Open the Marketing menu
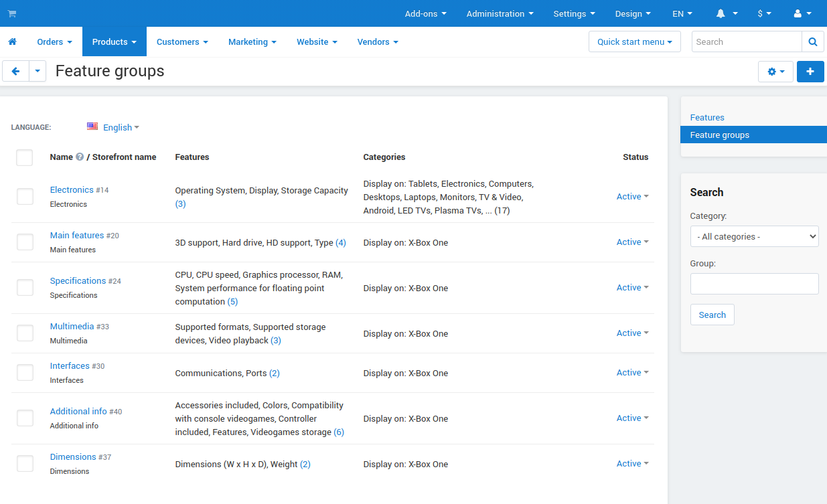The height and width of the screenshot is (504, 827). tap(252, 41)
